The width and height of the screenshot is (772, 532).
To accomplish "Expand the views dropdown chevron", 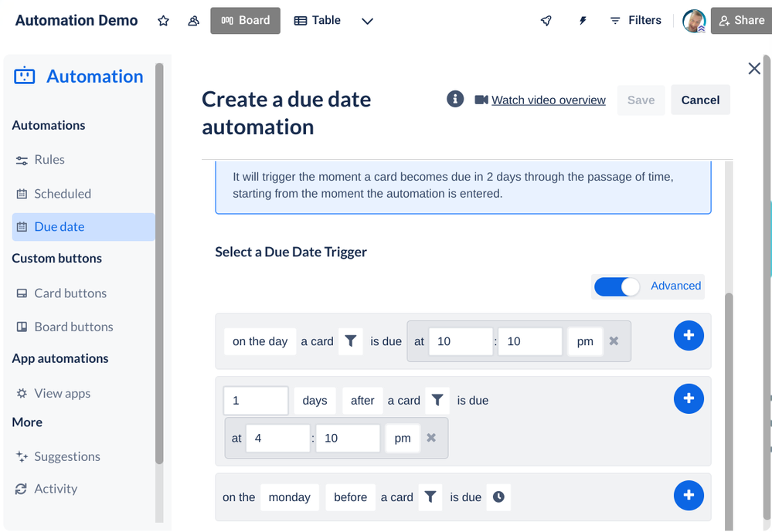I will 367,21.
